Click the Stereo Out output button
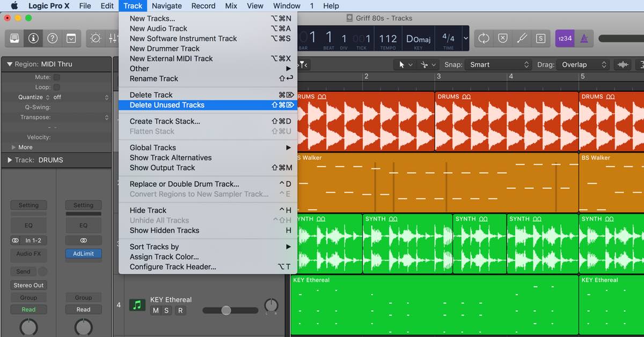The width and height of the screenshot is (644, 337). point(28,285)
